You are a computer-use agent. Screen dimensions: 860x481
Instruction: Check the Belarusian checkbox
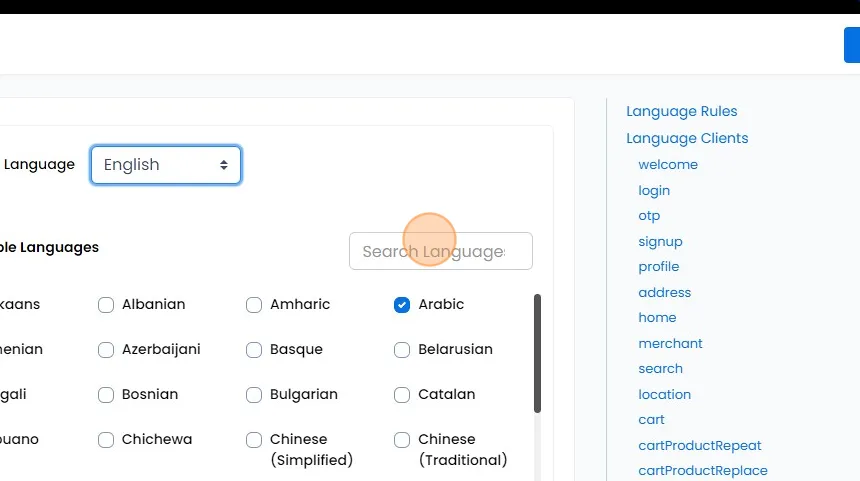pyautogui.click(x=402, y=349)
